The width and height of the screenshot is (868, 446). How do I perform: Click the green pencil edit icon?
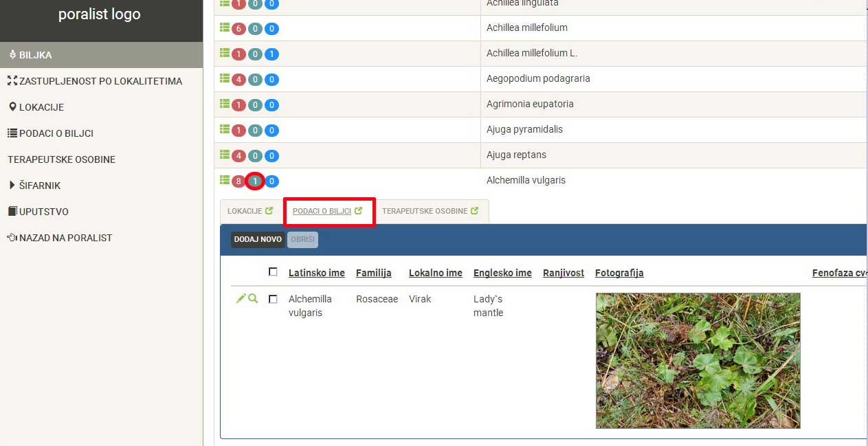[241, 298]
